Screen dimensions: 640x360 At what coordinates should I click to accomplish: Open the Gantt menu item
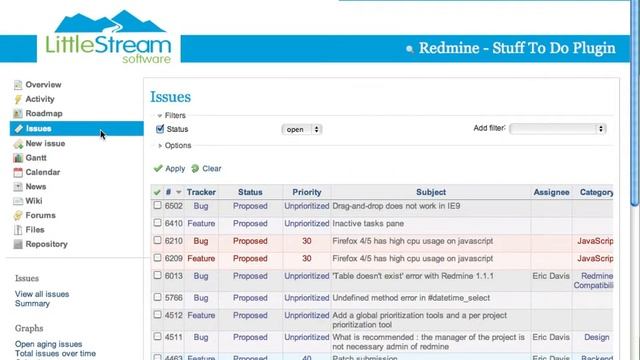36,158
